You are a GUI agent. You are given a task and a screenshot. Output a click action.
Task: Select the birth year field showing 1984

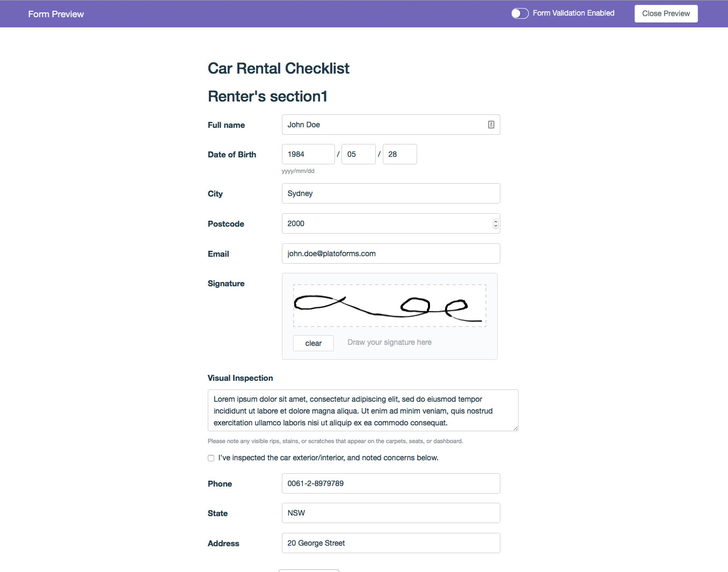click(308, 154)
